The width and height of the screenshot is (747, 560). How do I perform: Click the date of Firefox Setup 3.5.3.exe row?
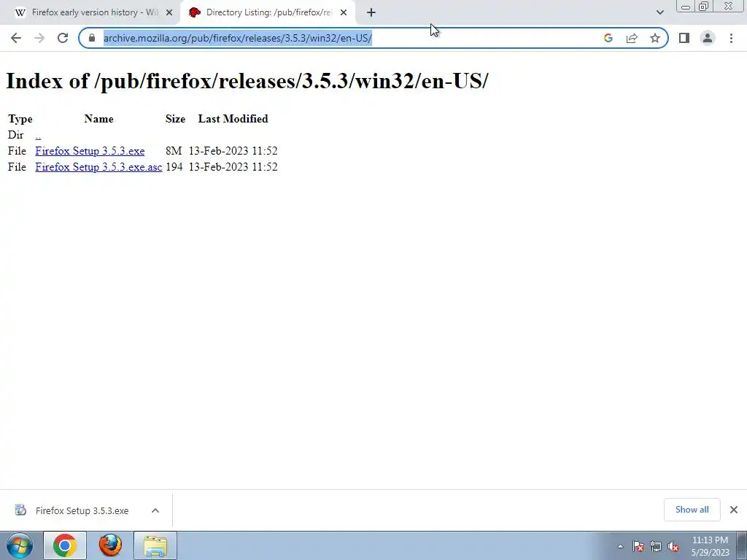pyautogui.click(x=233, y=151)
